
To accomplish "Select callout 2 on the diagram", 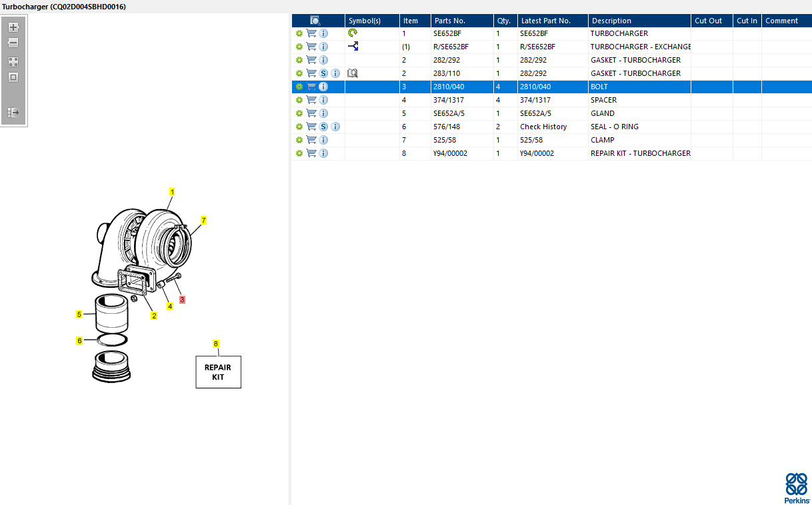I will coord(154,316).
